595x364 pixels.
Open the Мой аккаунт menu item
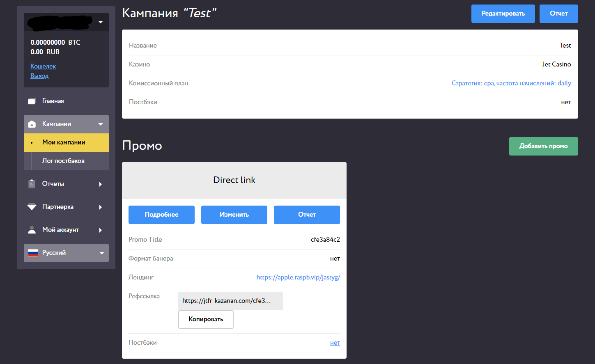pos(66,230)
